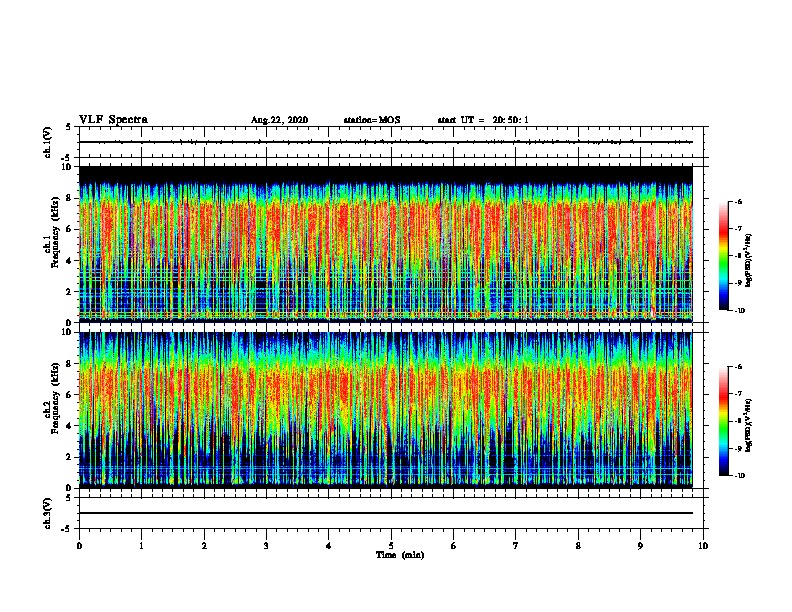792x612 pixels.
Task: Click the ch.2 spectrogram color scale bar
Action: tap(723, 421)
